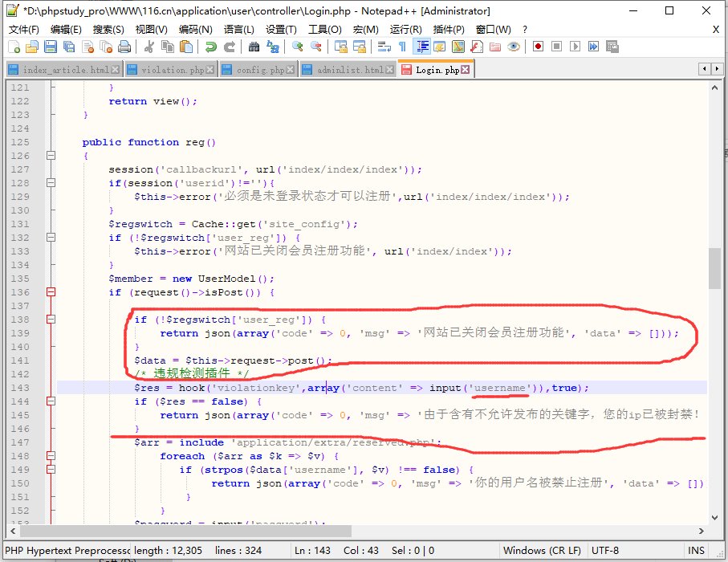Screen dimensions: 728x562
Task: Collapse the fold marker at line 136
Action: tap(51, 292)
